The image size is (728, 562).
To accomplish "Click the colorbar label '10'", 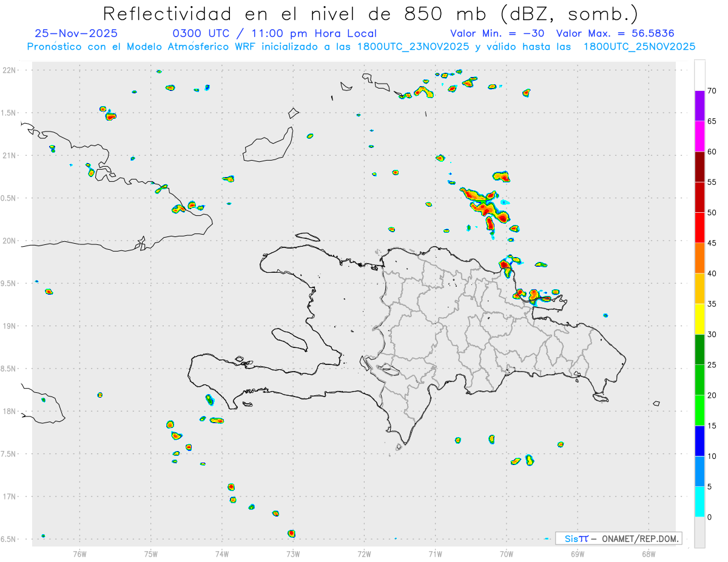I will coord(712,456).
